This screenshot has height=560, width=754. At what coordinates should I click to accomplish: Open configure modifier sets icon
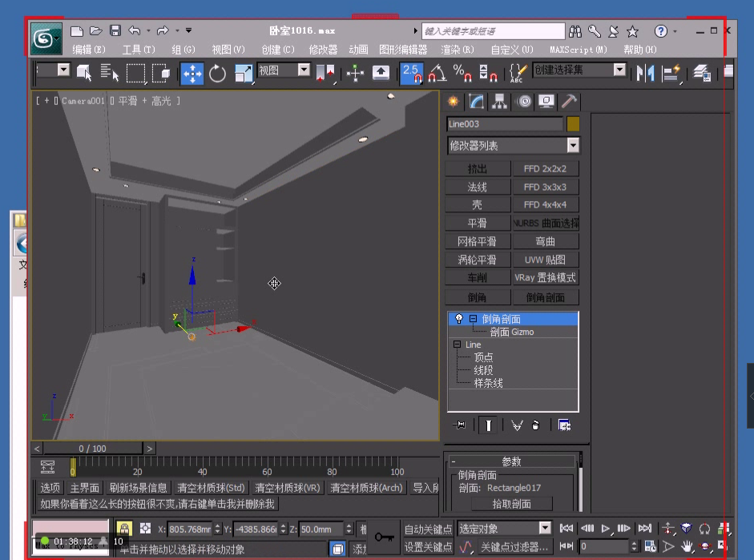564,425
